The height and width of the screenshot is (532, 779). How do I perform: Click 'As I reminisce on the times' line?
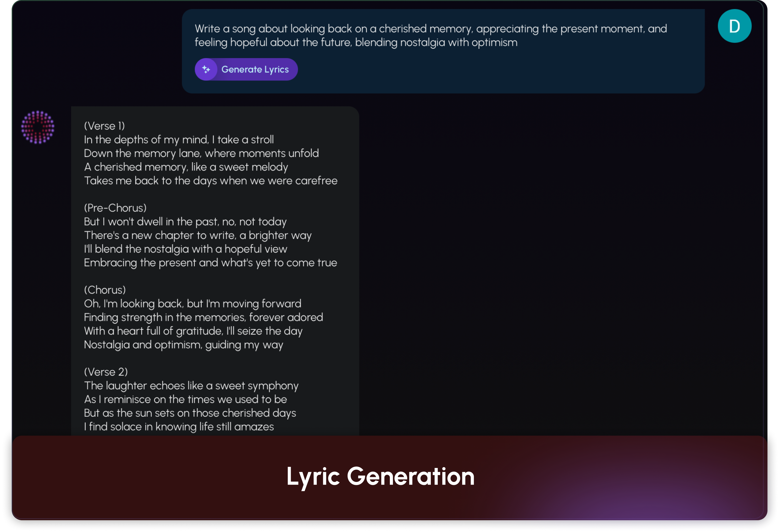[185, 399]
